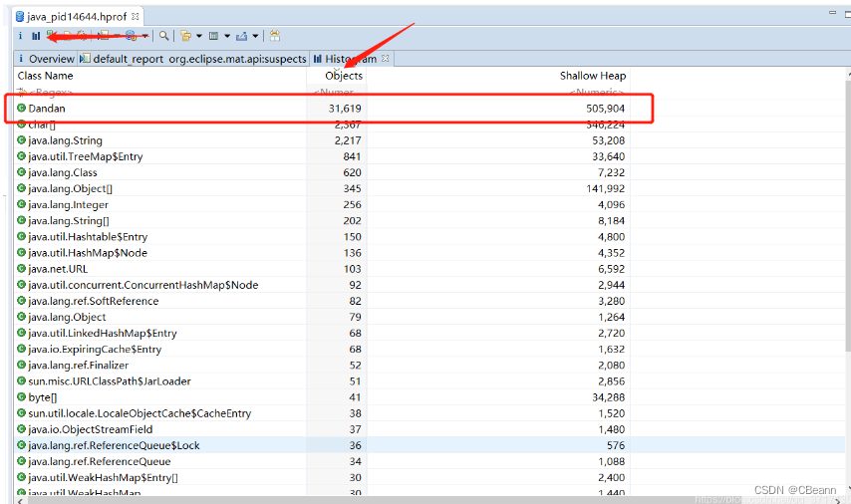The height and width of the screenshot is (504, 851).
Task: Click the class icon beside java.lang.String[]
Action: click(x=21, y=220)
